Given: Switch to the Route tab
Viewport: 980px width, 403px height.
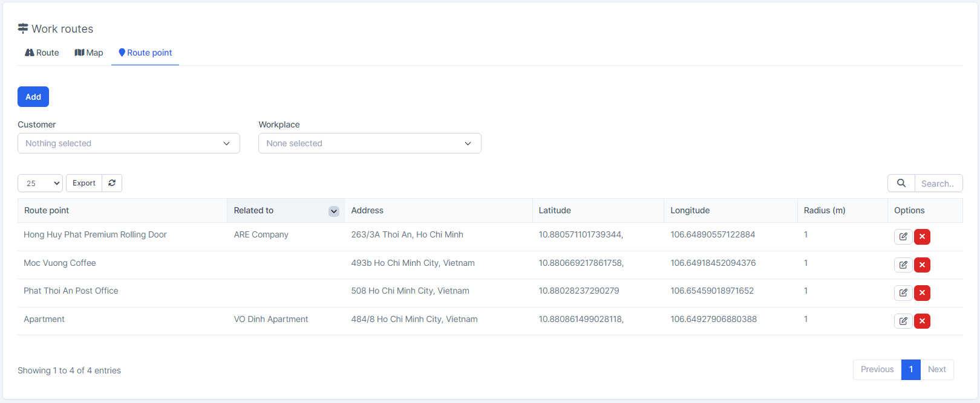Looking at the screenshot, I should coord(42,53).
